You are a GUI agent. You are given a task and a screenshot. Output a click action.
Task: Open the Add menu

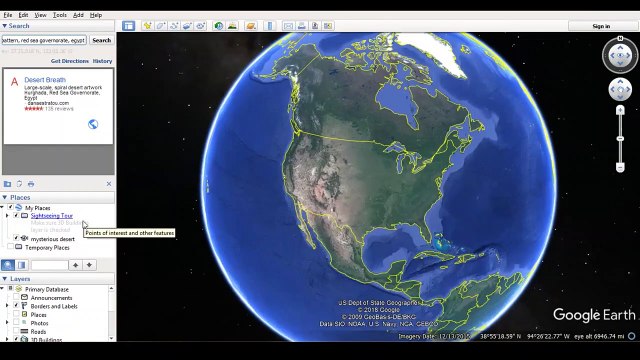78,15
